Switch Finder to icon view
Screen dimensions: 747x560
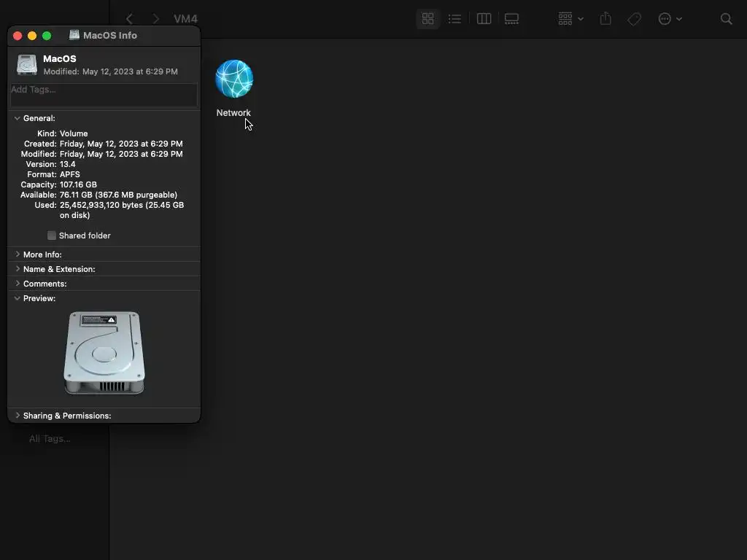(x=427, y=19)
